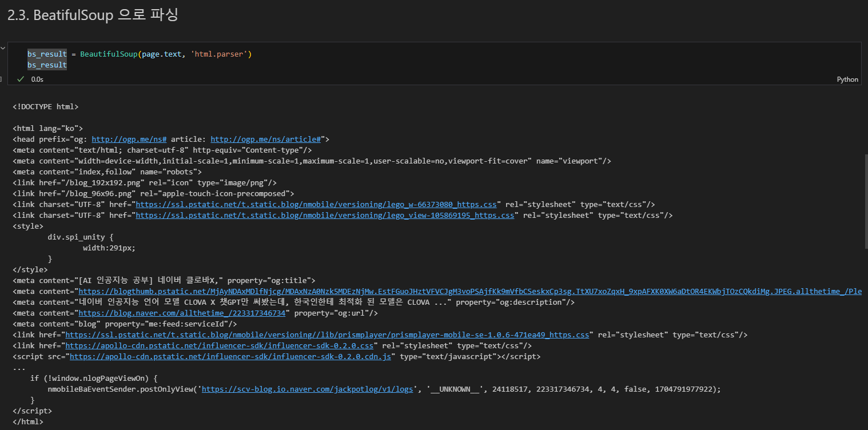Click the <!DOCTYPE html> output line
Image resolution: width=868 pixels, height=430 pixels.
45,106
